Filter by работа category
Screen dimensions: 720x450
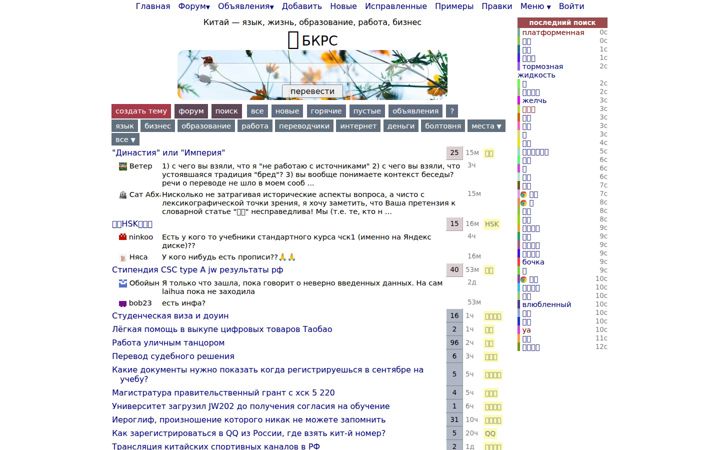tap(255, 126)
